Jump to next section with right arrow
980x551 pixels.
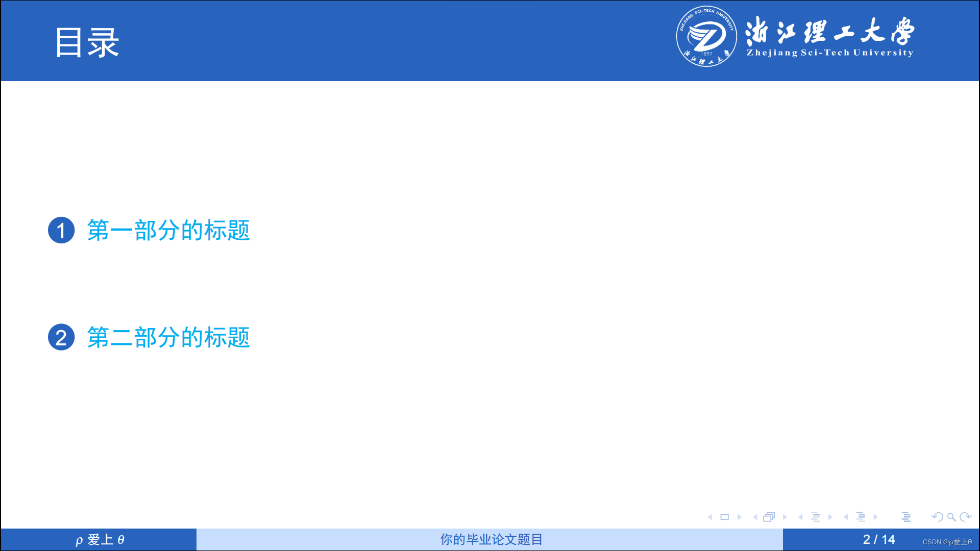coord(875,517)
